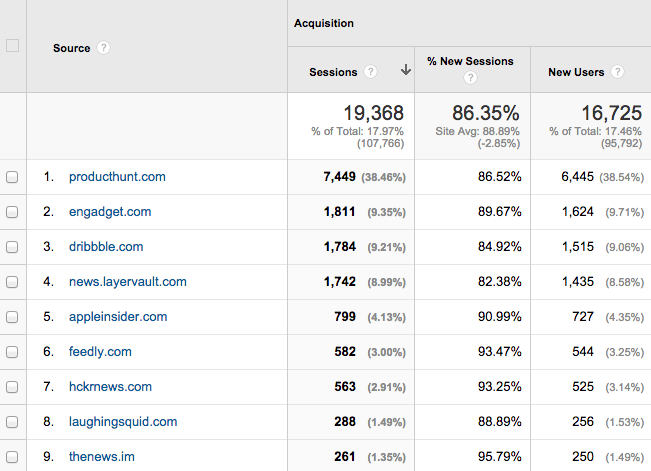Click the new users value 525
651x471 pixels.
(583, 386)
